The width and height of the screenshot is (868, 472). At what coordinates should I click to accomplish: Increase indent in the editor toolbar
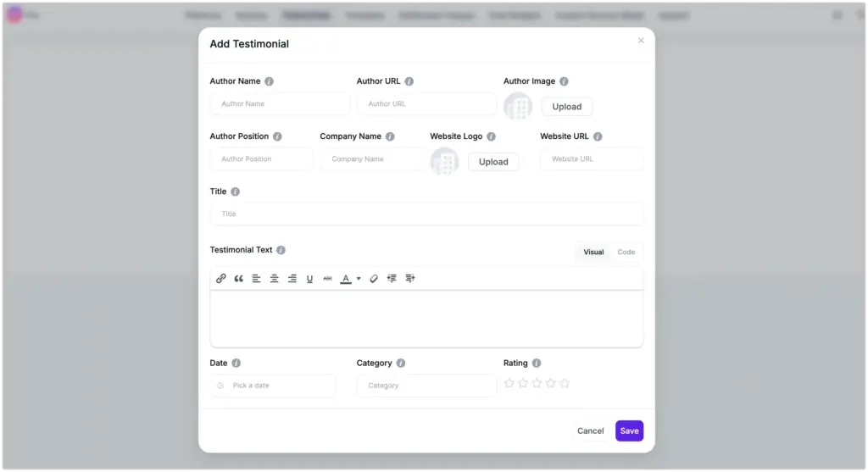coord(410,278)
